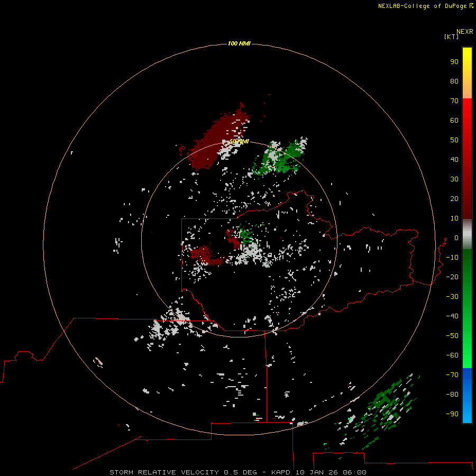Screen dimensions: 476x476
Task: Click the positive 30 scale value
Action: click(454, 179)
